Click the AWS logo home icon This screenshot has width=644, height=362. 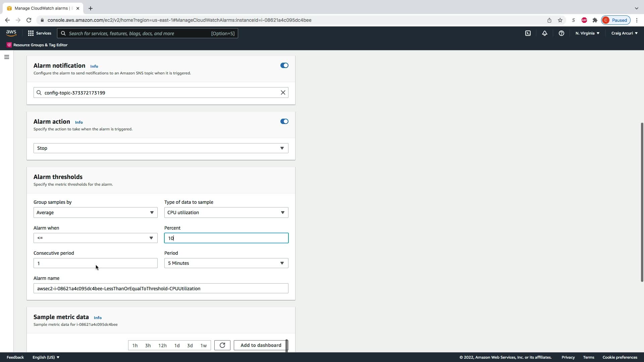click(11, 33)
